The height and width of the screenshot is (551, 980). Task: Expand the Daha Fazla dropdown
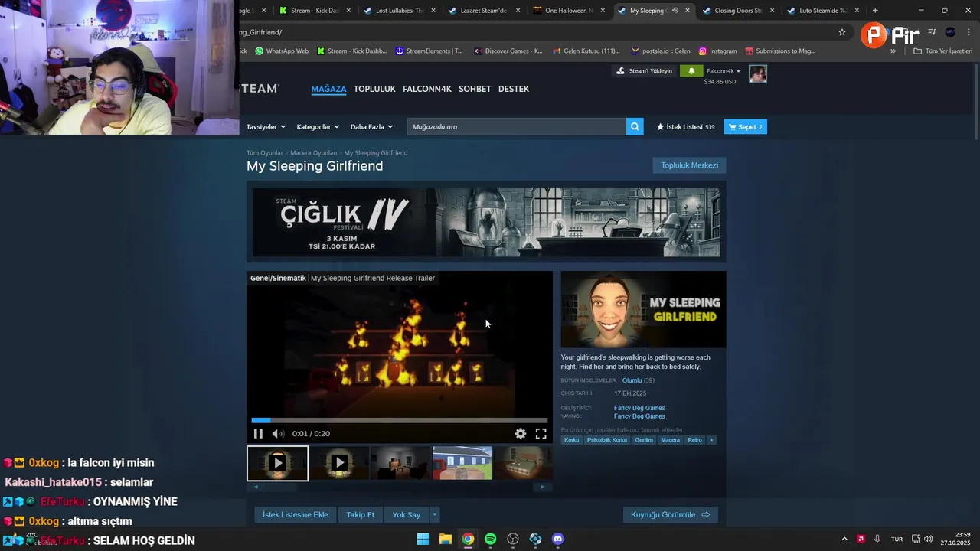pyautogui.click(x=371, y=127)
